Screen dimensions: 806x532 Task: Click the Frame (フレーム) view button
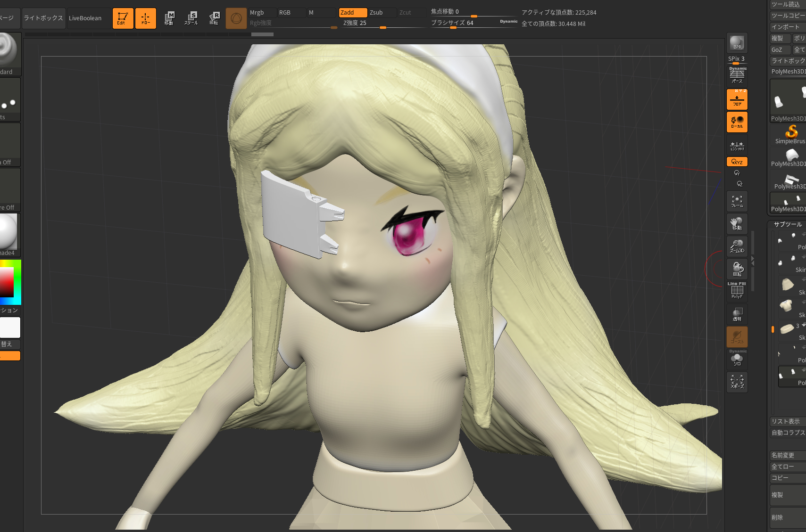pyautogui.click(x=737, y=201)
